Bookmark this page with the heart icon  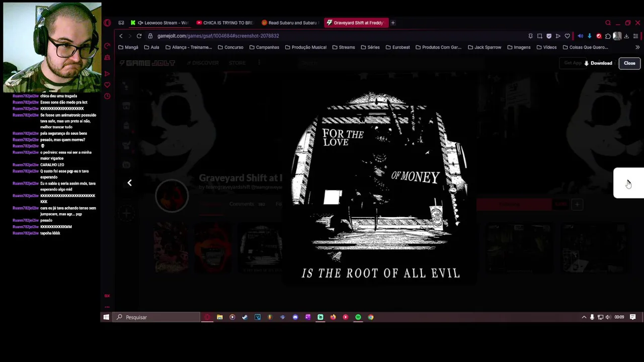567,36
